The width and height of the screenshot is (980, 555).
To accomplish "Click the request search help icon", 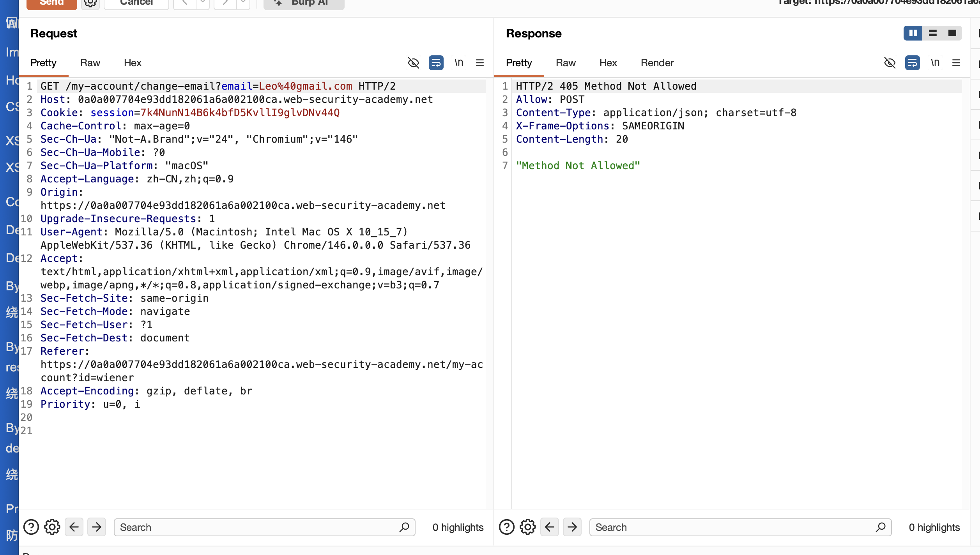I will click(31, 527).
